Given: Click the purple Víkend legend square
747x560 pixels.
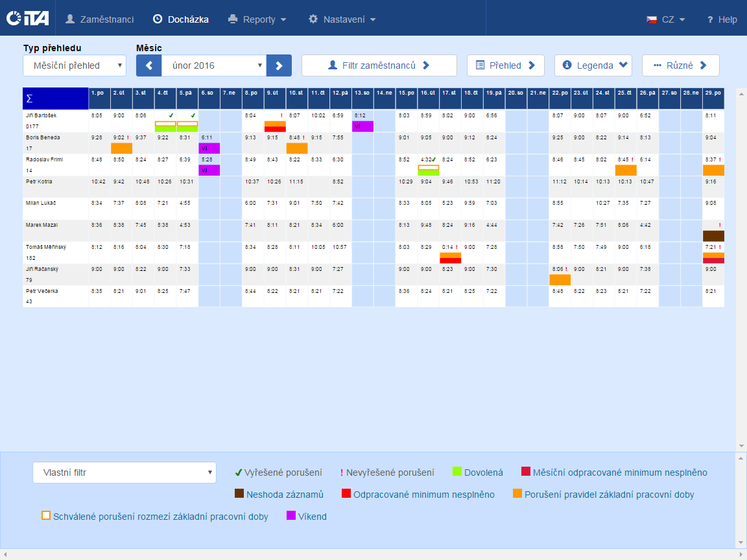Looking at the screenshot, I should [x=291, y=516].
